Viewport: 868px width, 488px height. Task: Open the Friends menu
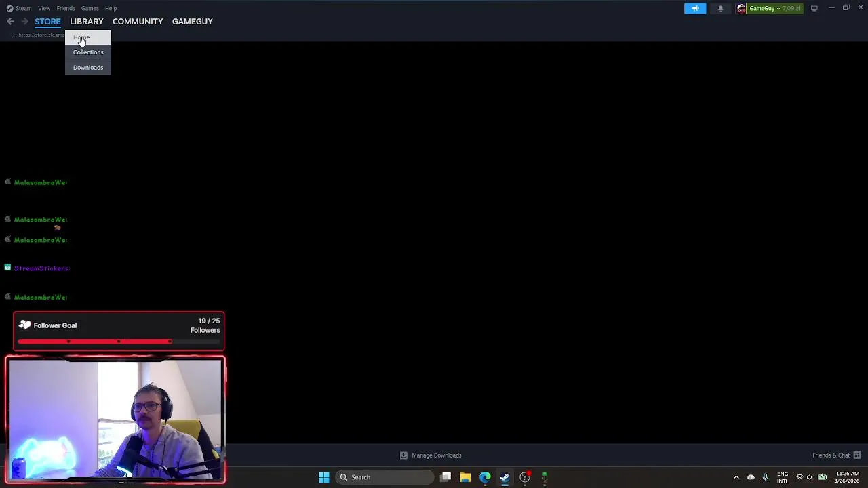point(66,8)
